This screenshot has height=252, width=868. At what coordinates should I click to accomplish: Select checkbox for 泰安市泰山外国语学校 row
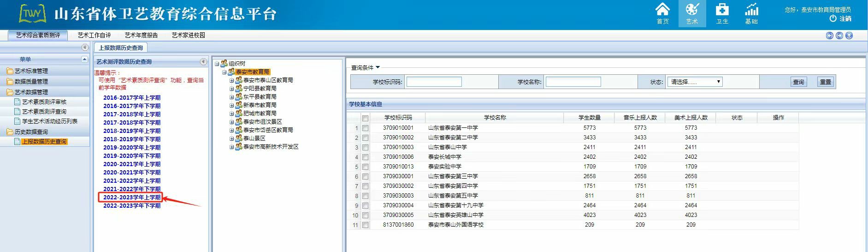tap(365, 225)
